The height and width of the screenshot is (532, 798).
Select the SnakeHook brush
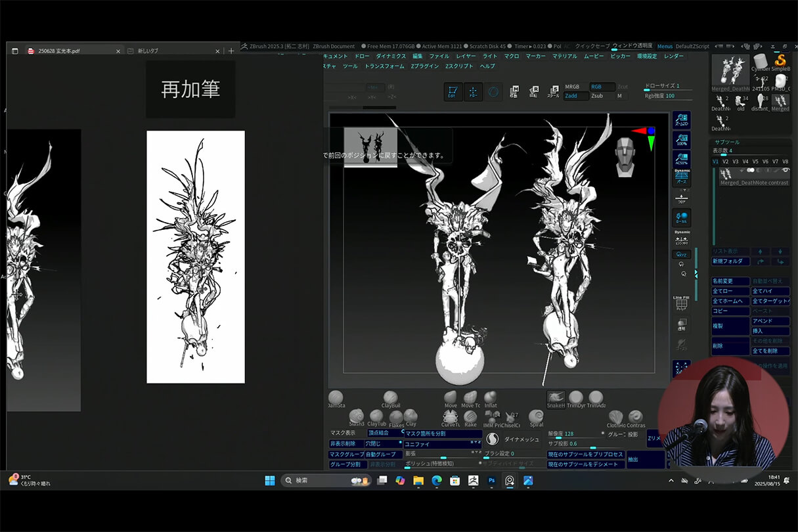pyautogui.click(x=556, y=397)
